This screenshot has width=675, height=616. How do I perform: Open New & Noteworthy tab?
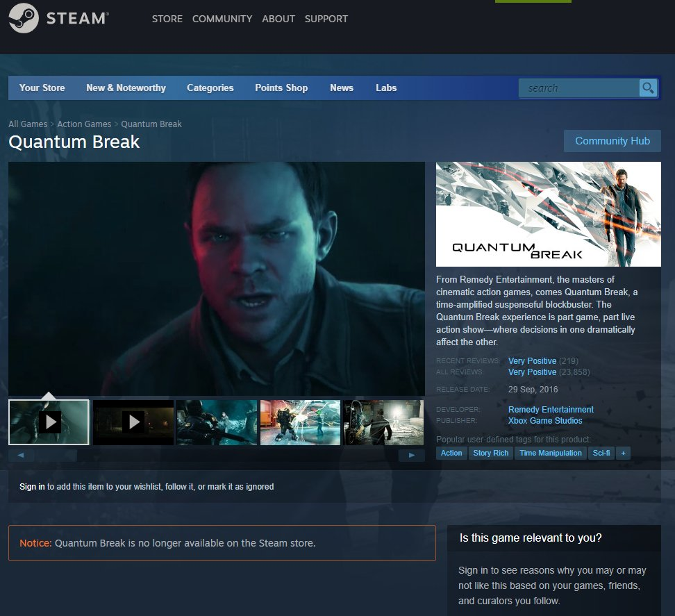pos(126,88)
